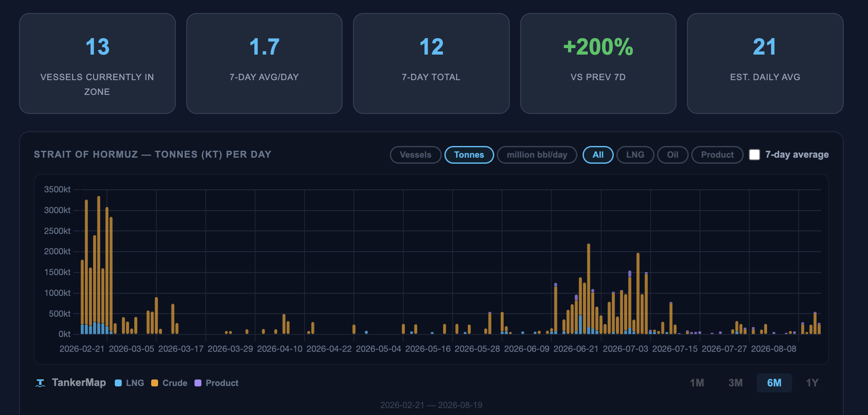Toggle the Crude legend color swatch
The width and height of the screenshot is (868, 415).
[x=155, y=383]
